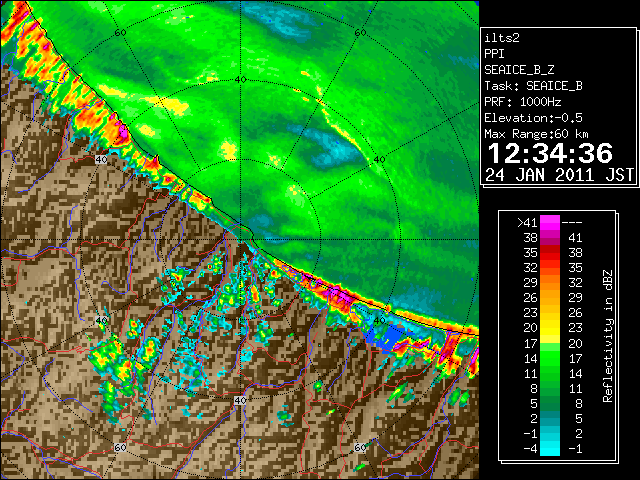Viewport: 640px width, 480px height.
Task: Click the '60' range label at upper-left of radar
Action: (120, 33)
